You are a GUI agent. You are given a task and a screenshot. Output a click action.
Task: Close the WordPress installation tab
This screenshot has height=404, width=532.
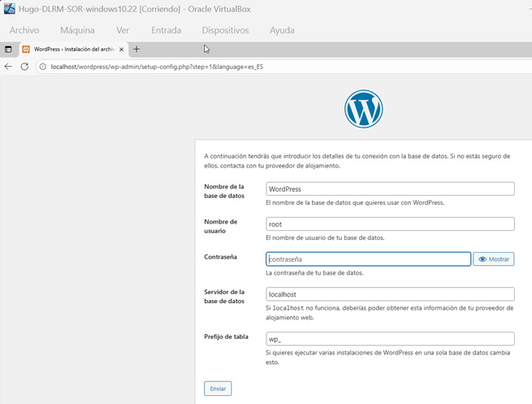point(122,50)
